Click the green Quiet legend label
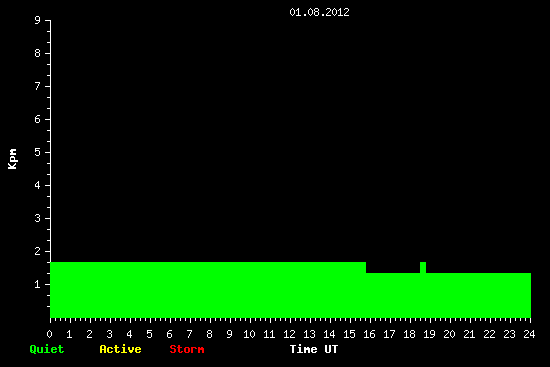Image resolution: width=550 pixels, height=367 pixels. (x=47, y=349)
